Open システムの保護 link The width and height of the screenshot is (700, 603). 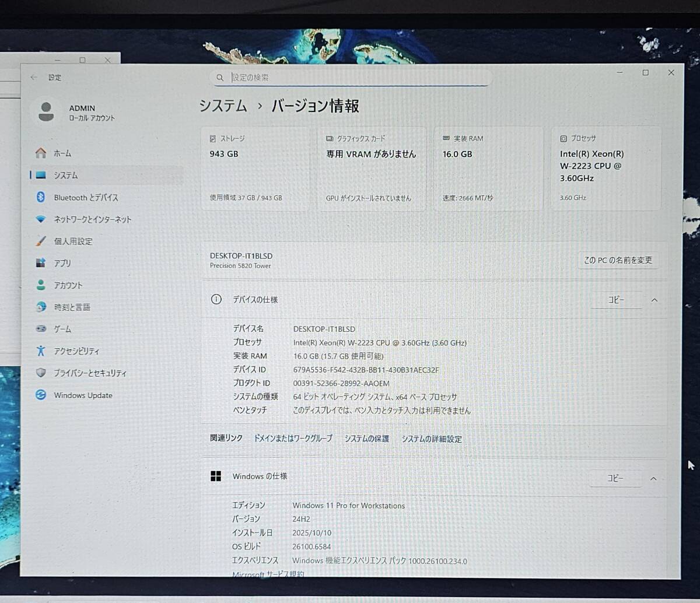click(366, 439)
